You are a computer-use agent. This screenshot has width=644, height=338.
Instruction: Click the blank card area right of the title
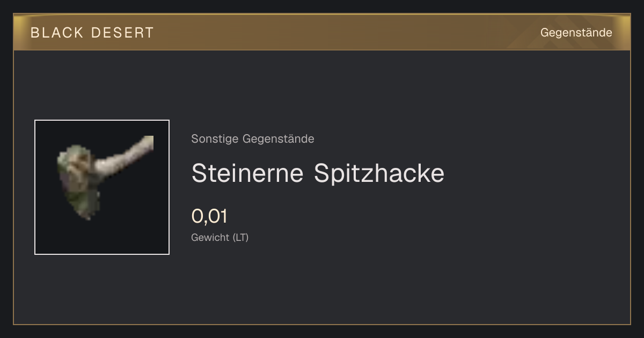click(537, 173)
